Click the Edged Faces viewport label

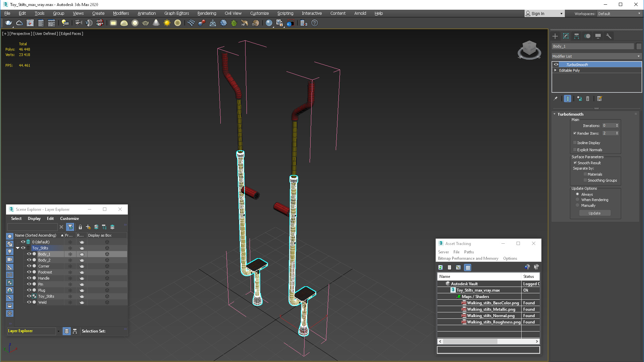(71, 34)
